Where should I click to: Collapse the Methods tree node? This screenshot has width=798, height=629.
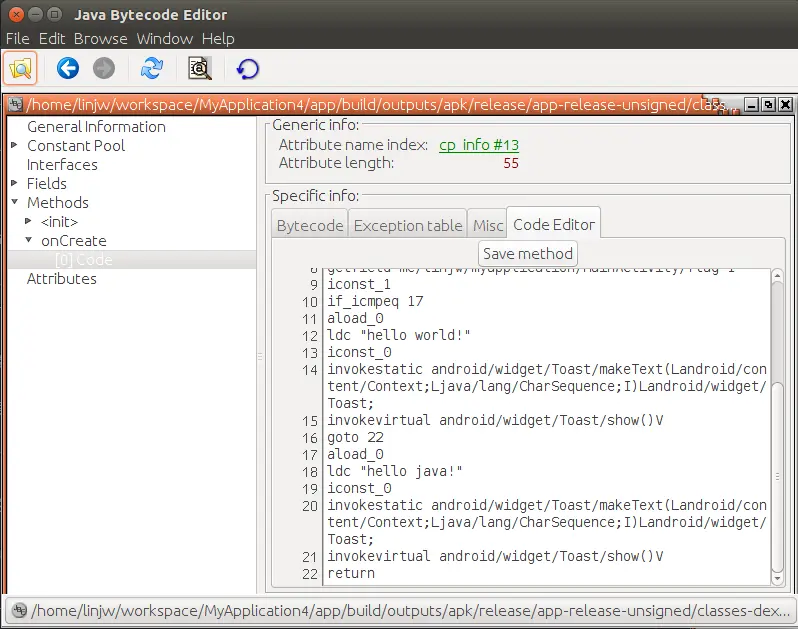coord(14,202)
